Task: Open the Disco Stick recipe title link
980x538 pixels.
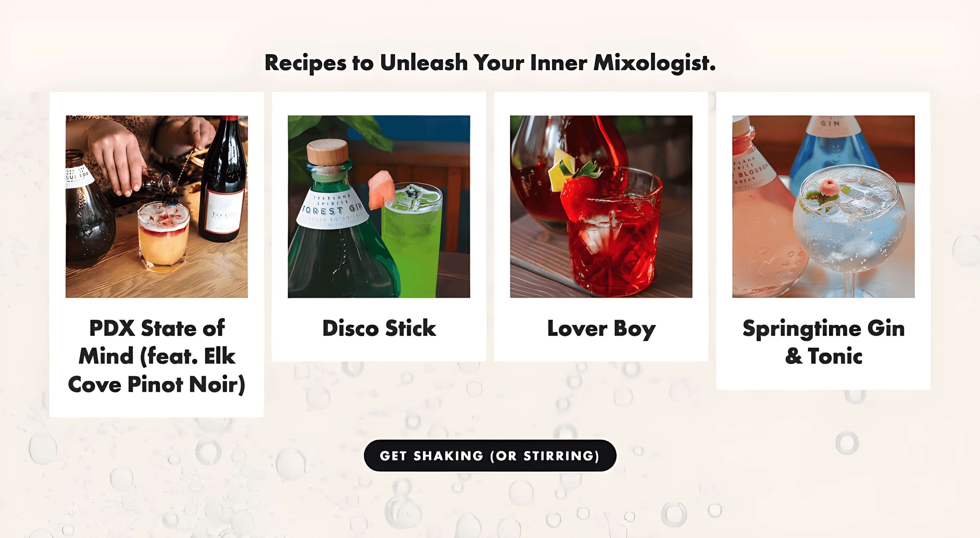Action: (x=379, y=328)
